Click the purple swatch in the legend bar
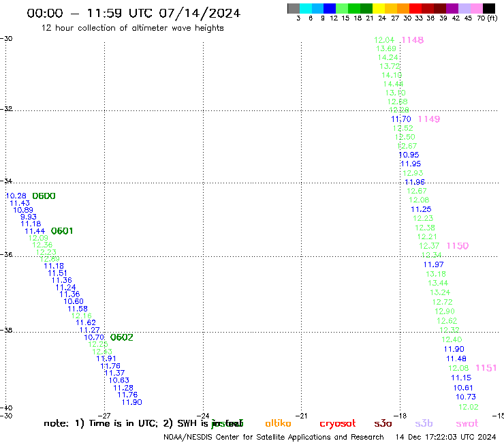The image size is (504, 443). (452, 8)
